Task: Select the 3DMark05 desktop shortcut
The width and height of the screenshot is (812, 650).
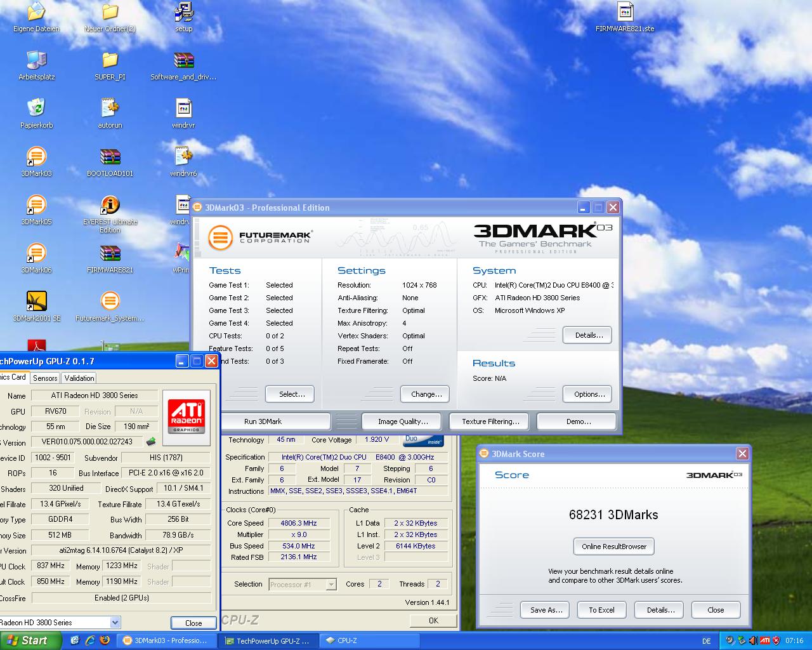Action: [36, 205]
